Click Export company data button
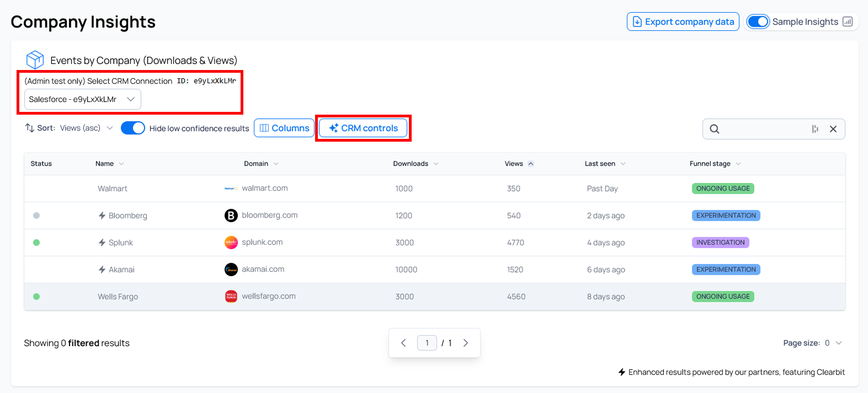The image size is (868, 393). coord(683,21)
